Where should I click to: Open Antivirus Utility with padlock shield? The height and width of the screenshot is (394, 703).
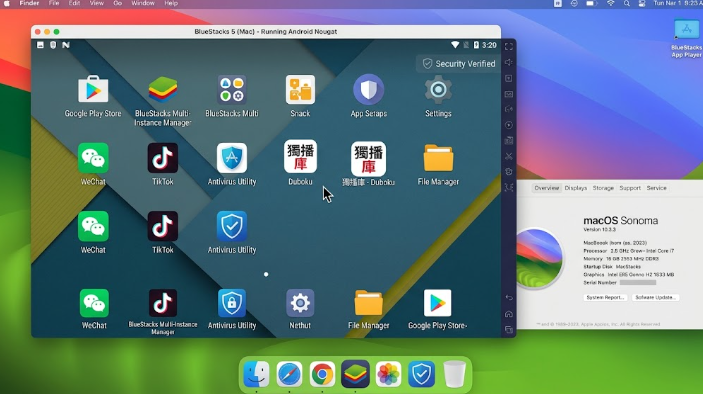[232, 303]
